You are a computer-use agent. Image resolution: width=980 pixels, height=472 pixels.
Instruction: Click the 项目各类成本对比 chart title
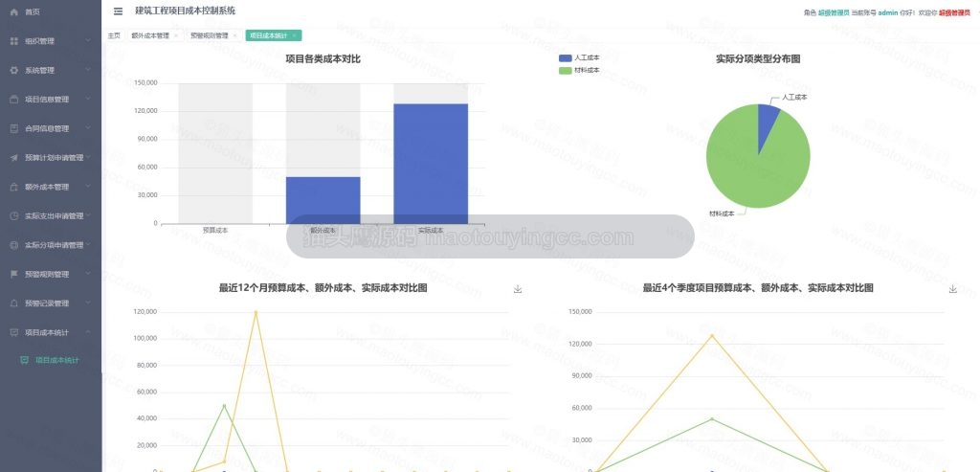[323, 59]
